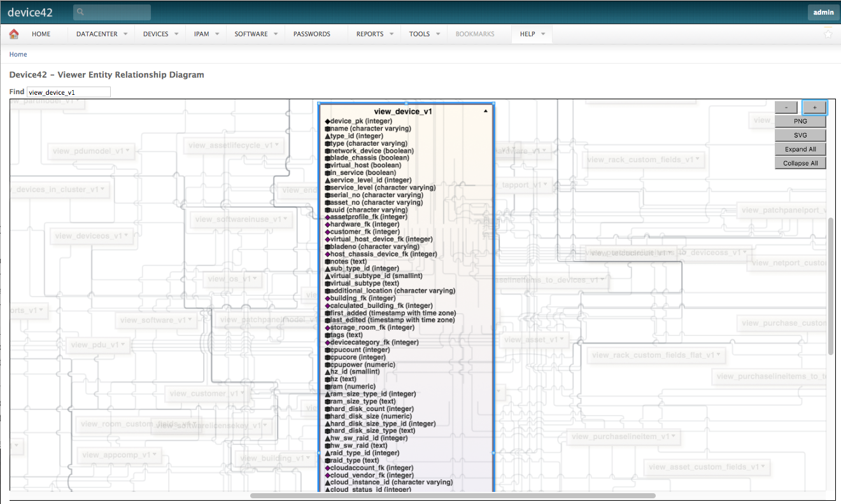Open the Home breadcrumb link
Image resolution: width=841 pixels, height=504 pixels.
pyautogui.click(x=18, y=54)
